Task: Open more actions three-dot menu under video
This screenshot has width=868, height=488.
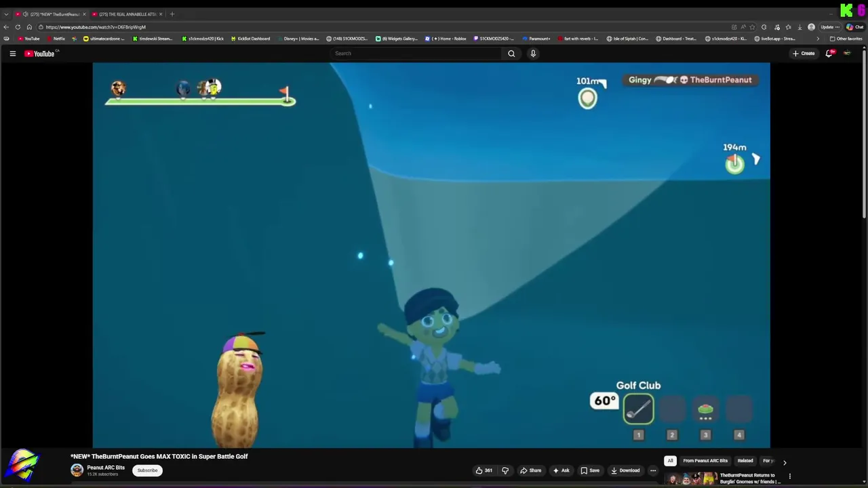Action: (653, 470)
